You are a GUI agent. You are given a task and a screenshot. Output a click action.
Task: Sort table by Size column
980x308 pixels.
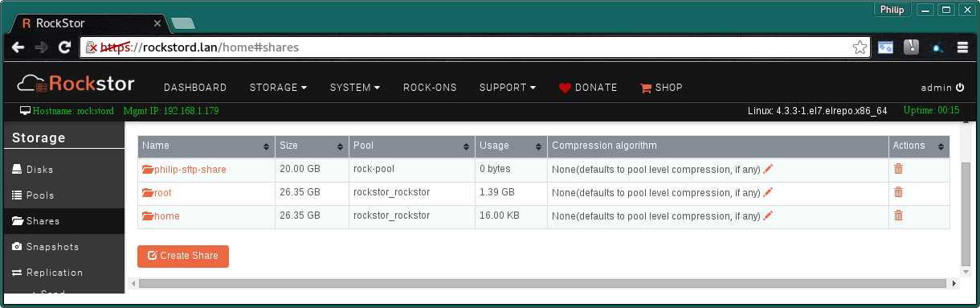click(340, 146)
